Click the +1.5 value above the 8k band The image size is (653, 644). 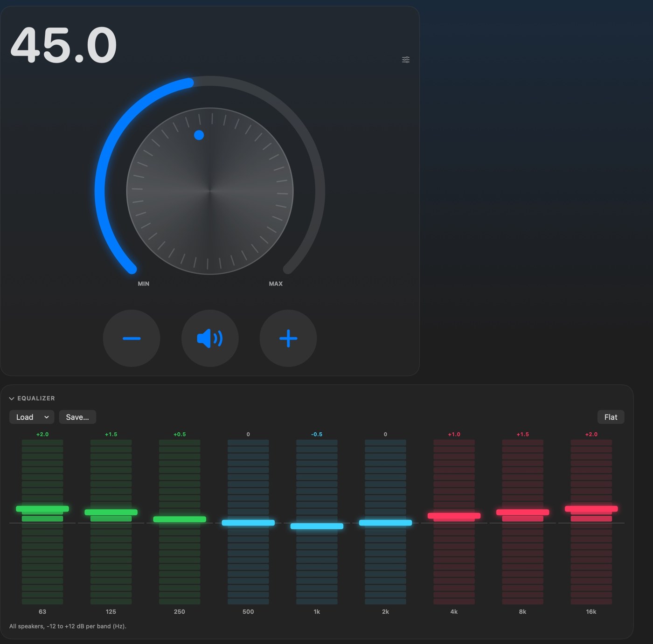click(x=522, y=434)
